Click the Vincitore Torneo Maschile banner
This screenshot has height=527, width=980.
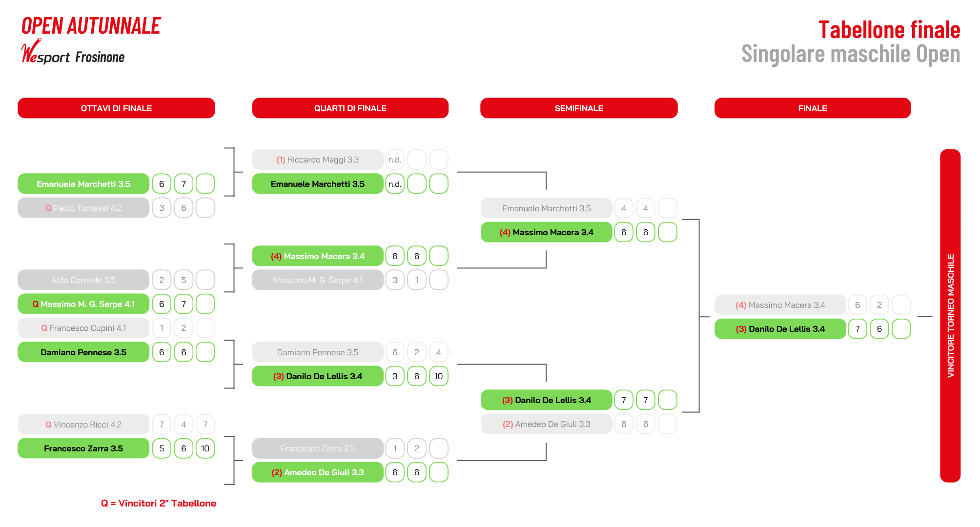coord(950,316)
